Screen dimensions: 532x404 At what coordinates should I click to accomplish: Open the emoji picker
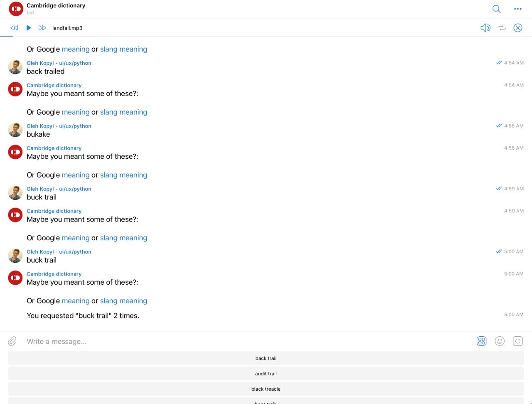point(500,341)
